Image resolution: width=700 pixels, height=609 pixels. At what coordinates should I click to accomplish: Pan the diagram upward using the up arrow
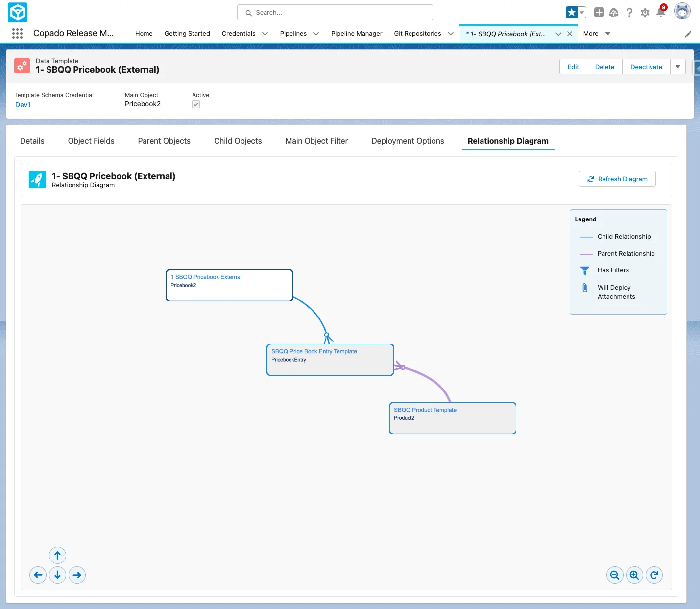click(57, 555)
